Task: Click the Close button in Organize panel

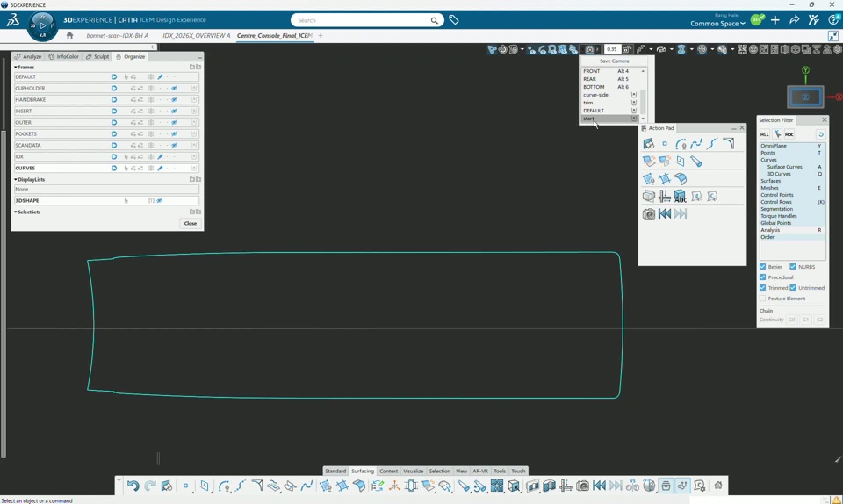Action: 191,224
